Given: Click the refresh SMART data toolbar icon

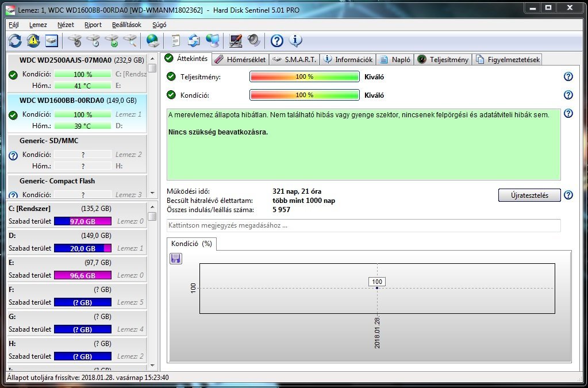Looking at the screenshot, I should point(15,40).
